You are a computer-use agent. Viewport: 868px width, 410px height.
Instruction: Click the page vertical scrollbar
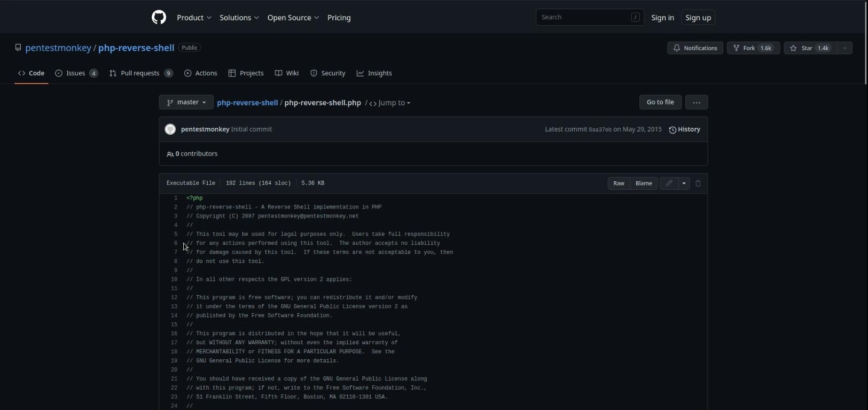865,43
